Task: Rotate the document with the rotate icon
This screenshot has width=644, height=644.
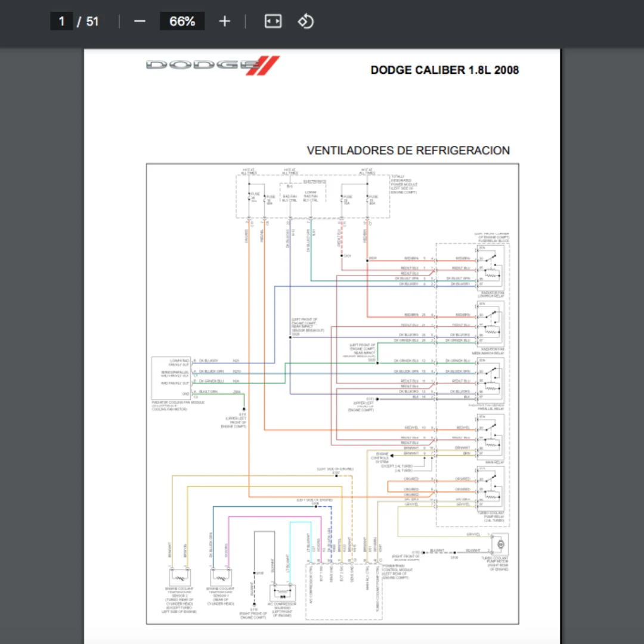Action: [x=305, y=21]
